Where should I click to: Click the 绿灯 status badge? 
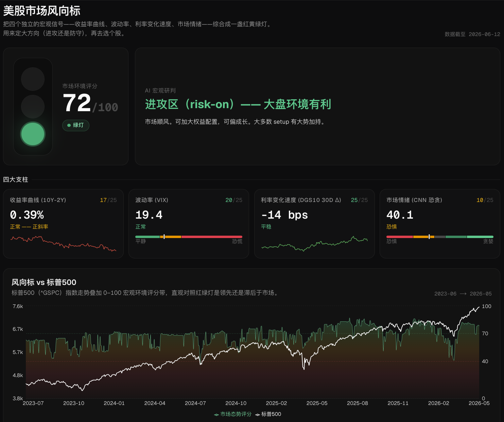click(75, 125)
